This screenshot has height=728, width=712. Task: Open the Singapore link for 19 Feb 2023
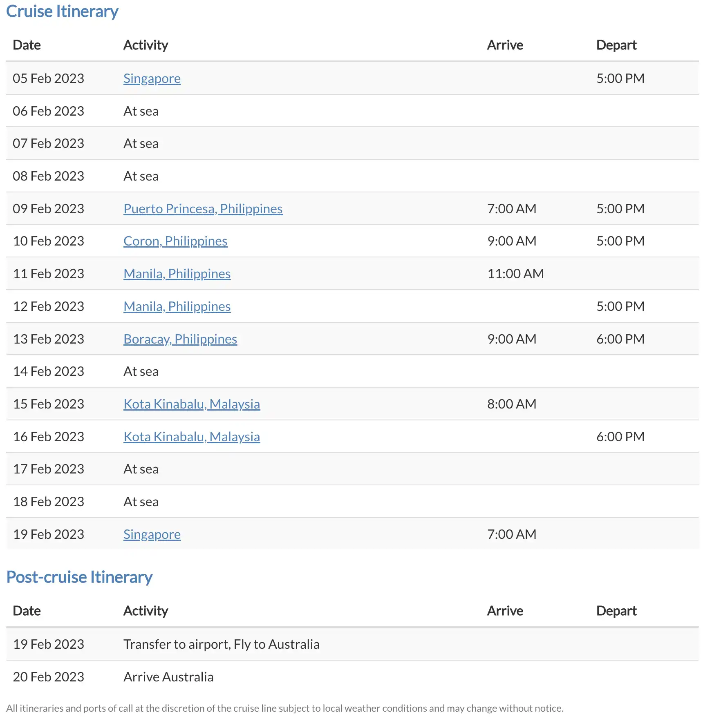coord(152,534)
